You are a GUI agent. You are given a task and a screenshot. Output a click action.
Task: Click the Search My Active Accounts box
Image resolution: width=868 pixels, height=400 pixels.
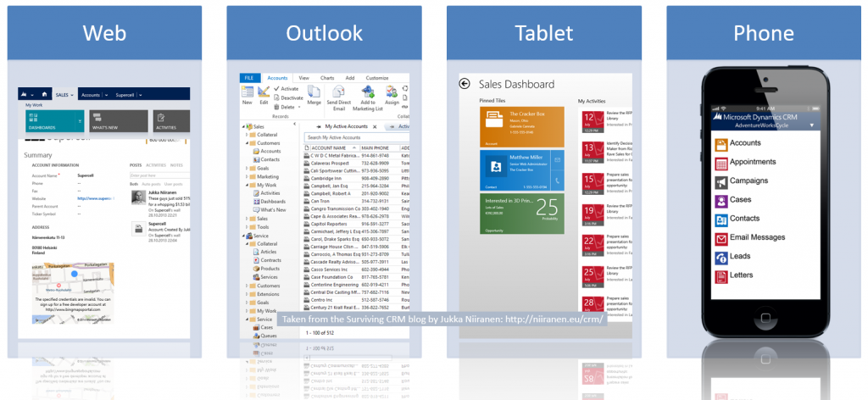click(x=357, y=137)
